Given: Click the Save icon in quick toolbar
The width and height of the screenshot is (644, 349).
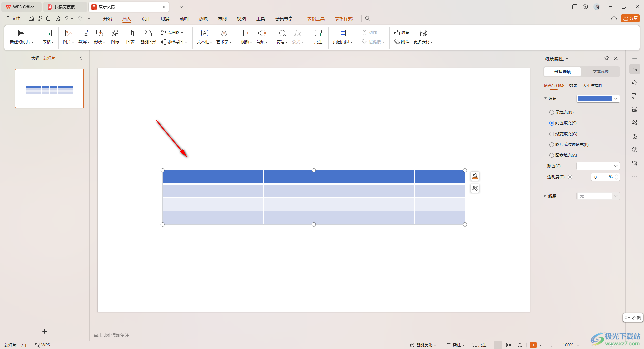Looking at the screenshot, I should click(31, 19).
